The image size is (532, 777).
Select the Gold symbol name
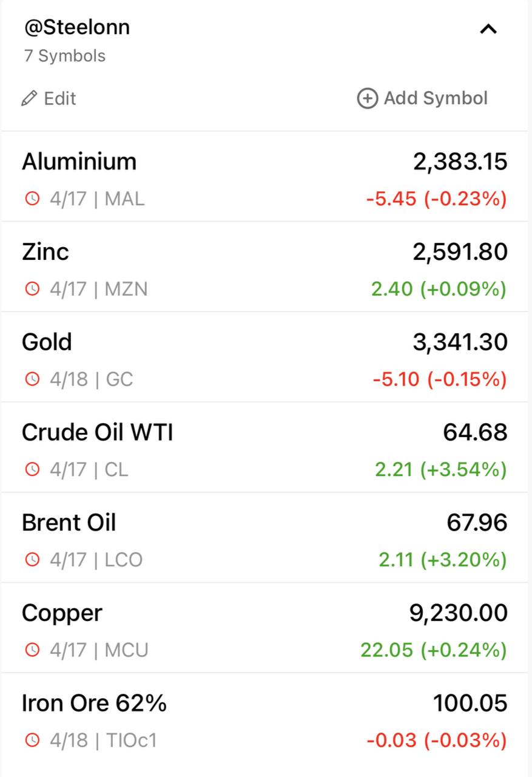(x=47, y=342)
